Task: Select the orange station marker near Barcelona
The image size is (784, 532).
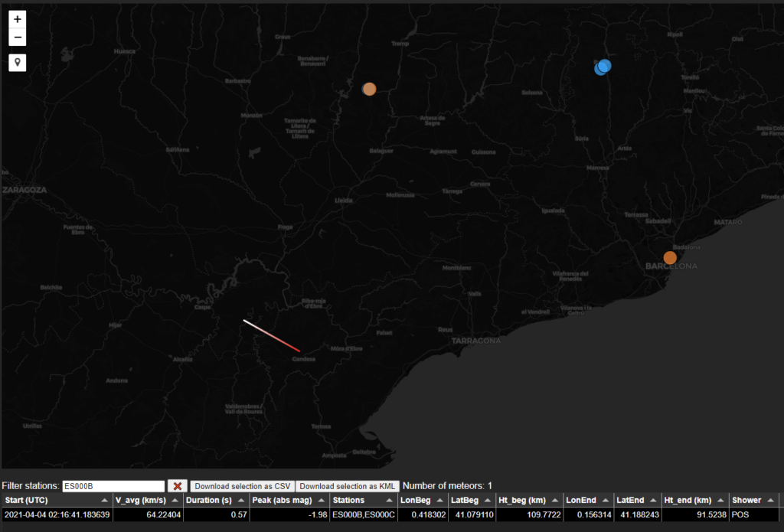Action: click(670, 258)
